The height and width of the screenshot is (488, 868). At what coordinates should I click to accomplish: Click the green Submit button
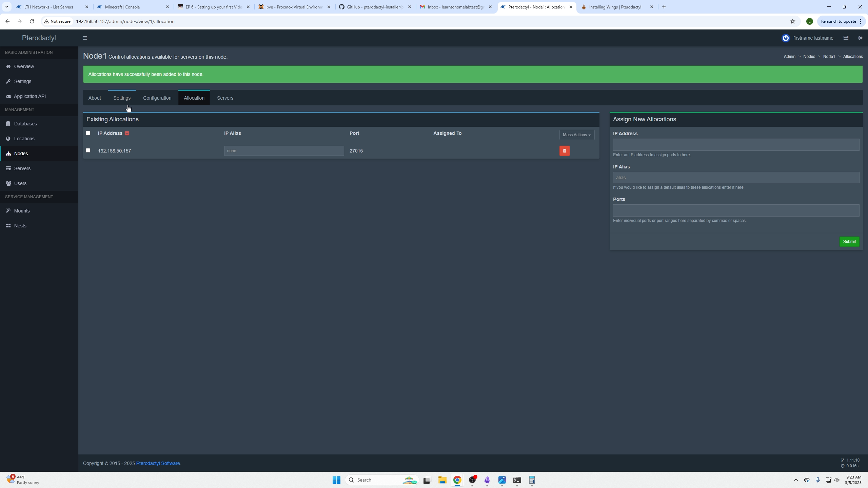click(x=849, y=242)
